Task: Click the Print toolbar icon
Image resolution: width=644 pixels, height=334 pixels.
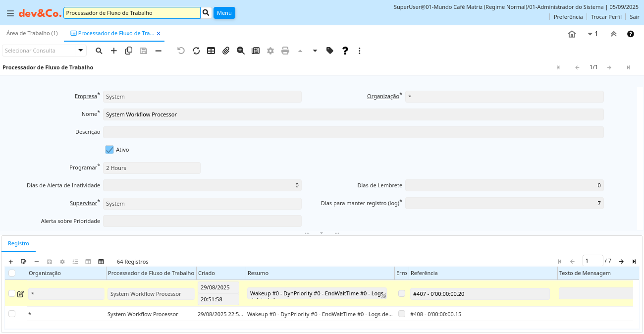Action: [285, 51]
